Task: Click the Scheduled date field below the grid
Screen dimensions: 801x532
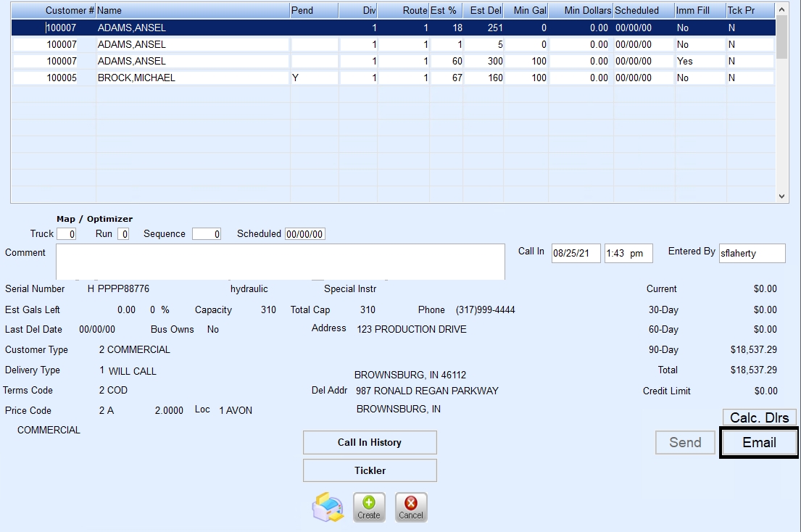Action: pos(304,234)
